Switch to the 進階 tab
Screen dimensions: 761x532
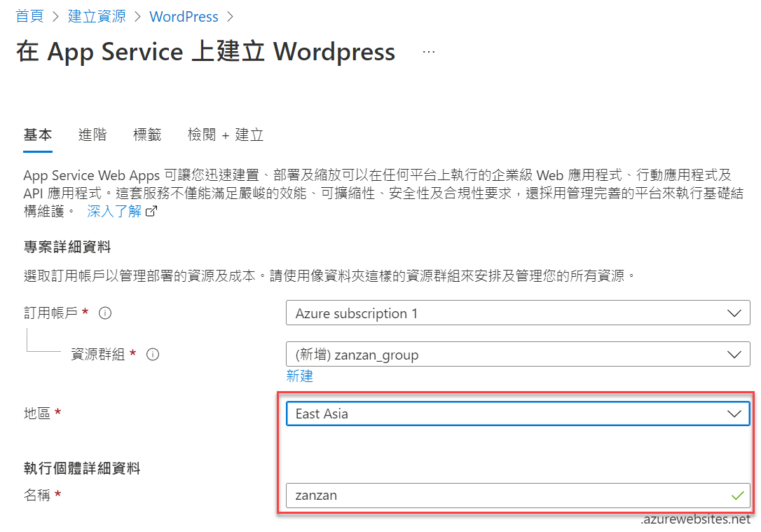pos(92,135)
